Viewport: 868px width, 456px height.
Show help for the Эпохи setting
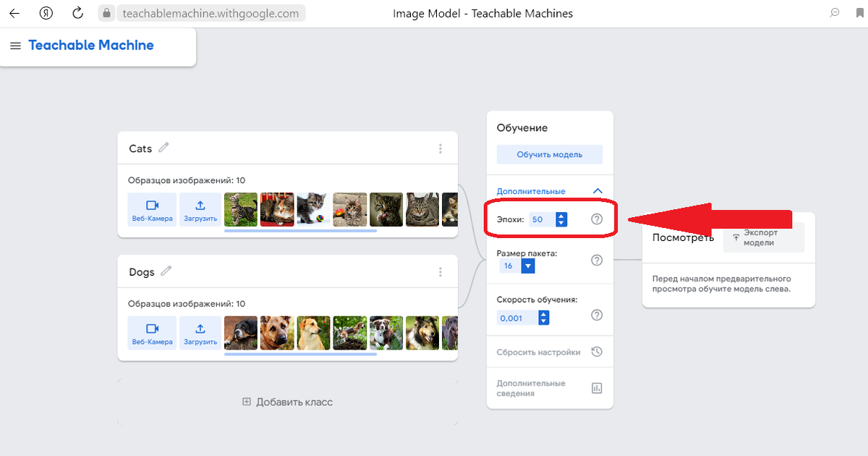pos(597,219)
